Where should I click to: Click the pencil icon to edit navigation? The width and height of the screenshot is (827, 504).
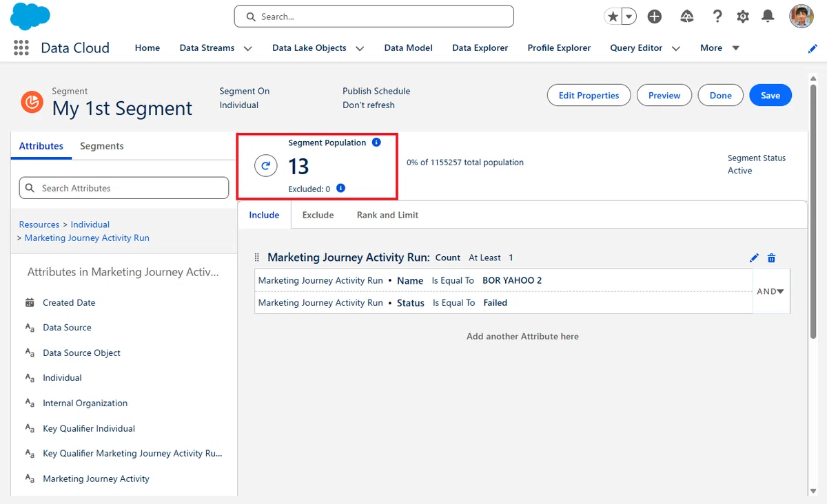pos(813,48)
